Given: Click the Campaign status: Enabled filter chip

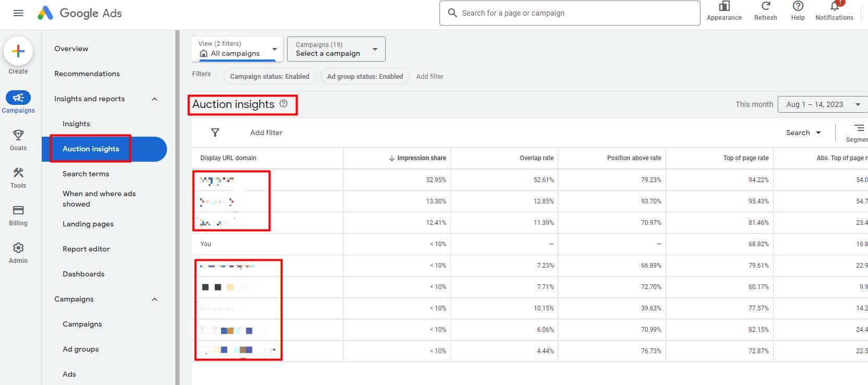Looking at the screenshot, I should click(269, 76).
